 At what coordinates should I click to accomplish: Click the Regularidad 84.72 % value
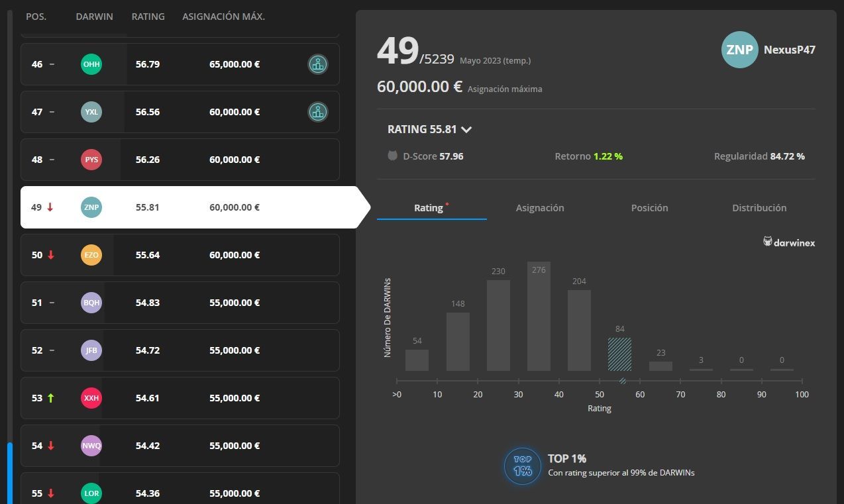(788, 156)
